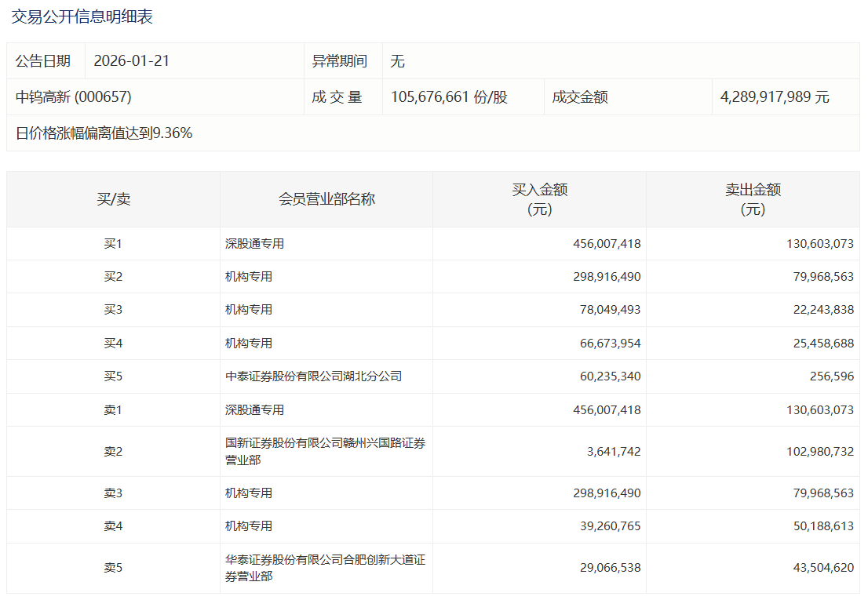Open 华泰证券合肥创新大道证券营业部 entry
This screenshot has width=868, height=600.
click(x=325, y=568)
